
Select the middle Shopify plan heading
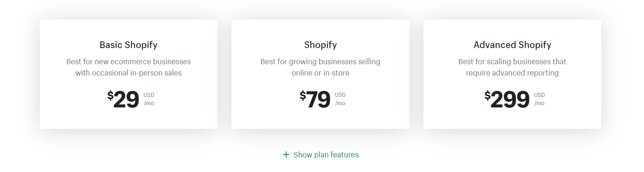(x=320, y=45)
